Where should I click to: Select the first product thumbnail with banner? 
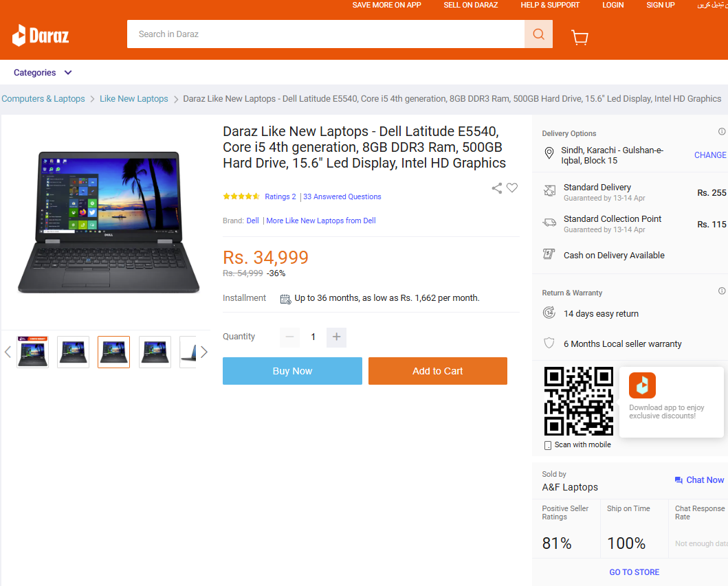32,352
